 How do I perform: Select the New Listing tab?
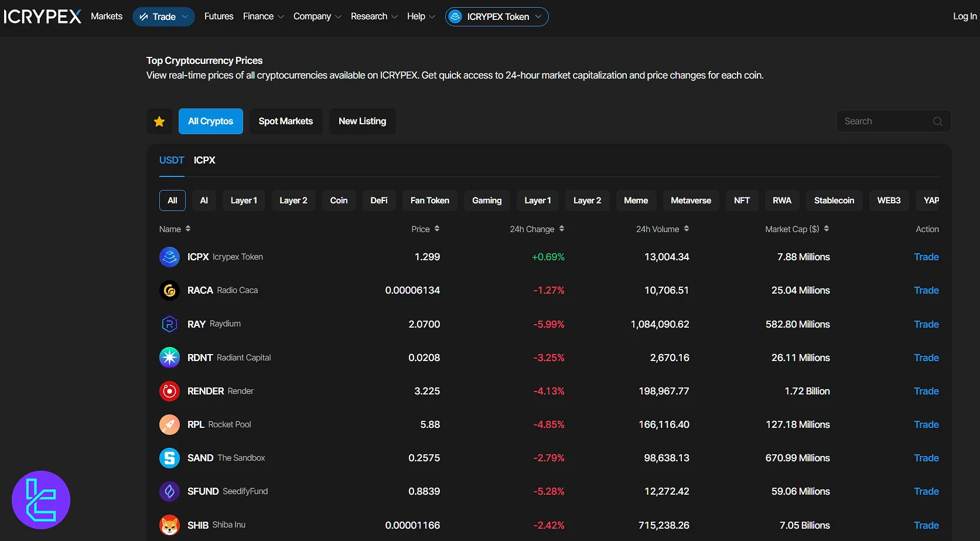[363, 121]
